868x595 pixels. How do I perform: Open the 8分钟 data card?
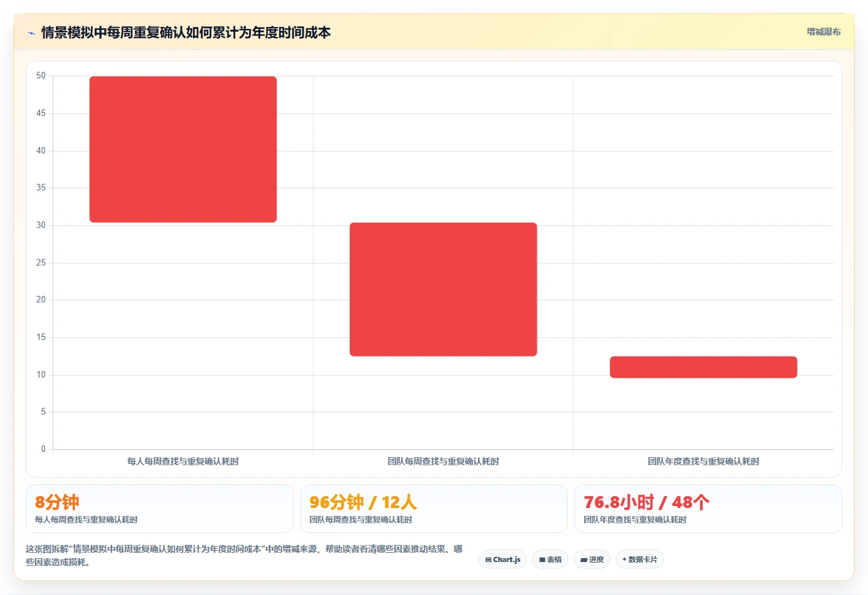tap(159, 509)
